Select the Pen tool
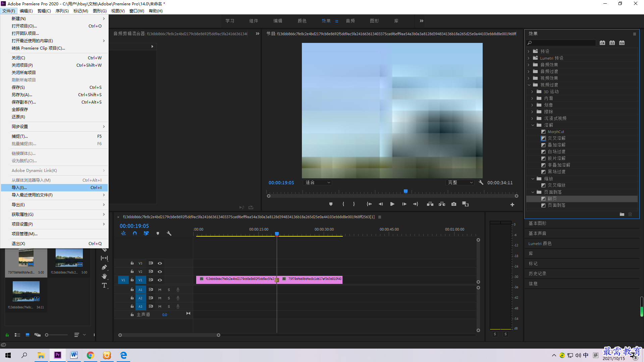Image resolution: width=644 pixels, height=362 pixels. pos(104,267)
